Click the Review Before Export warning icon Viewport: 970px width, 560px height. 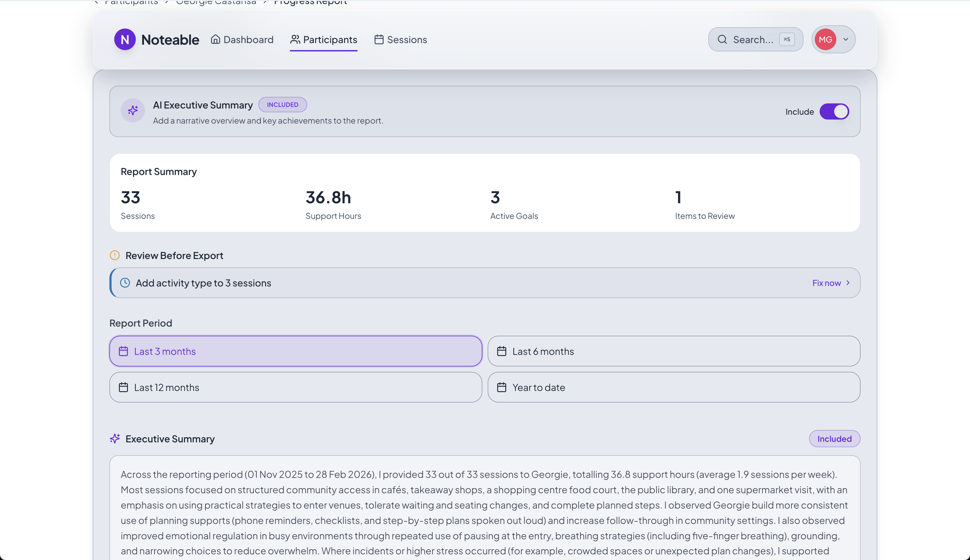click(115, 255)
